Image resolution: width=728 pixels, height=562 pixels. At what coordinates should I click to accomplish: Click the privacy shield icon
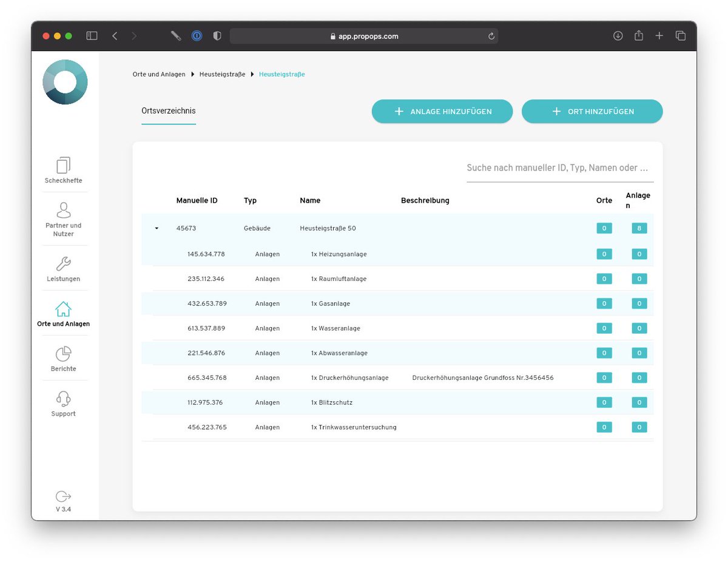click(217, 36)
